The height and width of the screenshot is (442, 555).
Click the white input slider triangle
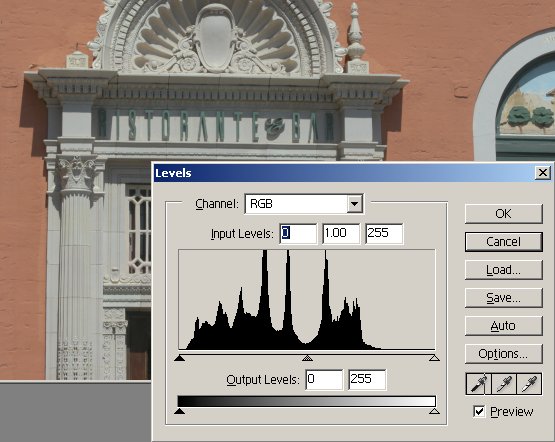pyautogui.click(x=434, y=358)
